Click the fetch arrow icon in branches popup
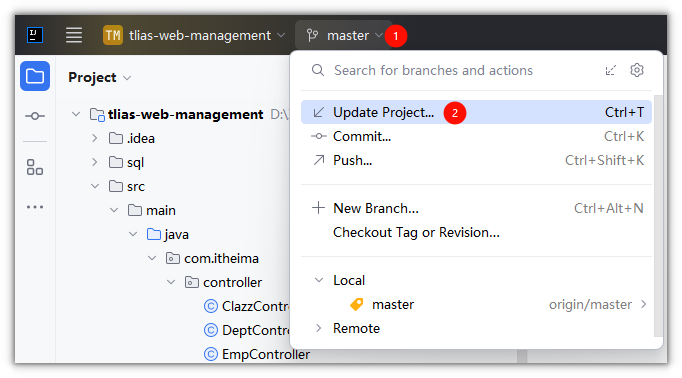This screenshot has width=682, height=378. coord(611,70)
